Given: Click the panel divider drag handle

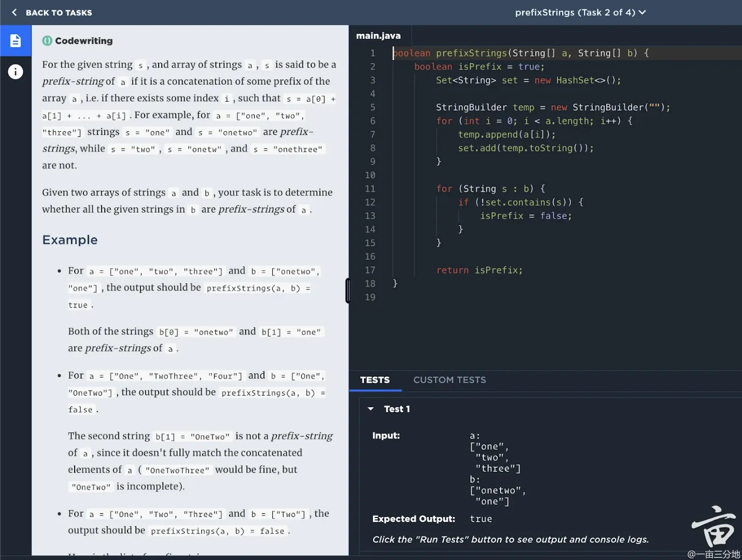Looking at the screenshot, I should pyautogui.click(x=348, y=290).
